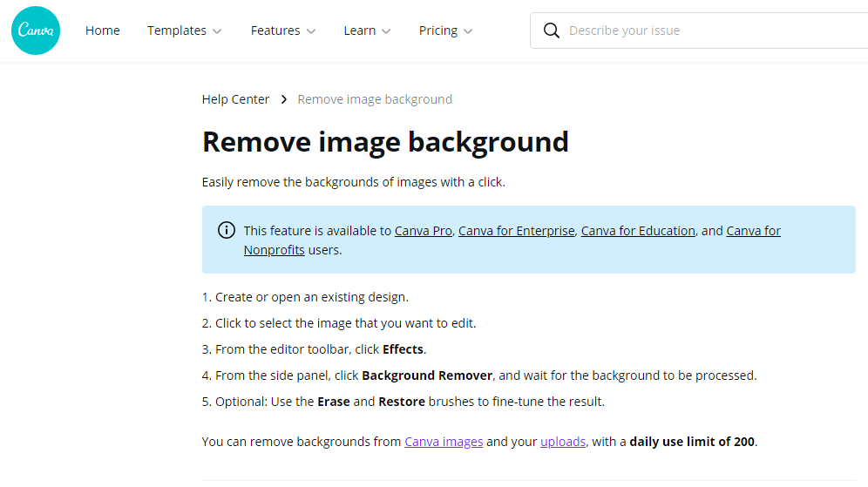Open the uploads link
The image size is (868, 487).
pyautogui.click(x=563, y=442)
